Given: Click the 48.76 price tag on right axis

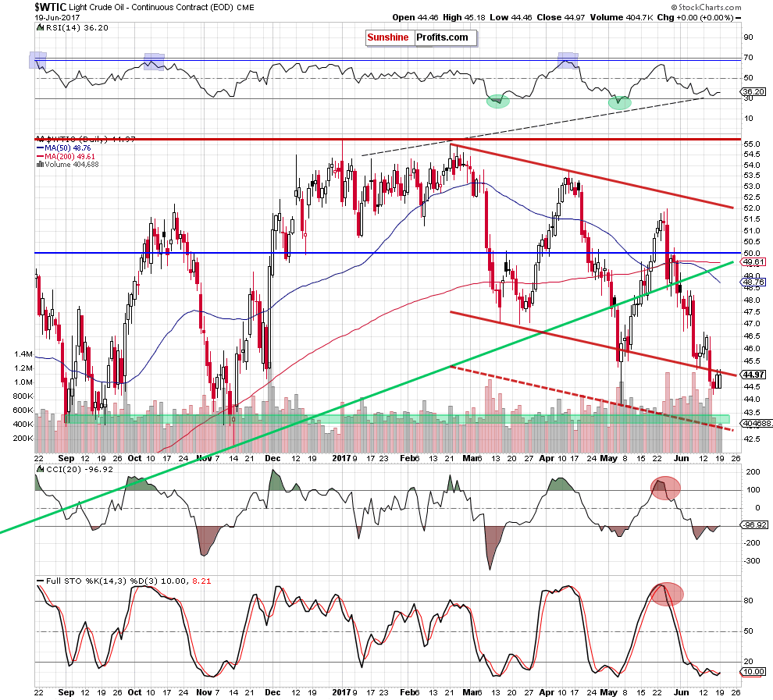Looking at the screenshot, I should pos(753,282).
